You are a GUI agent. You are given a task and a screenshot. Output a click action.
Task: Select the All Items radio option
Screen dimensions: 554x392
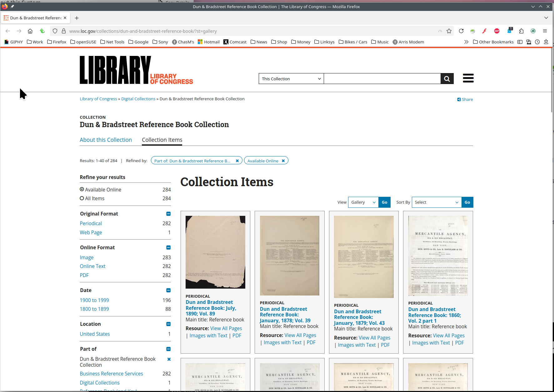82,198
